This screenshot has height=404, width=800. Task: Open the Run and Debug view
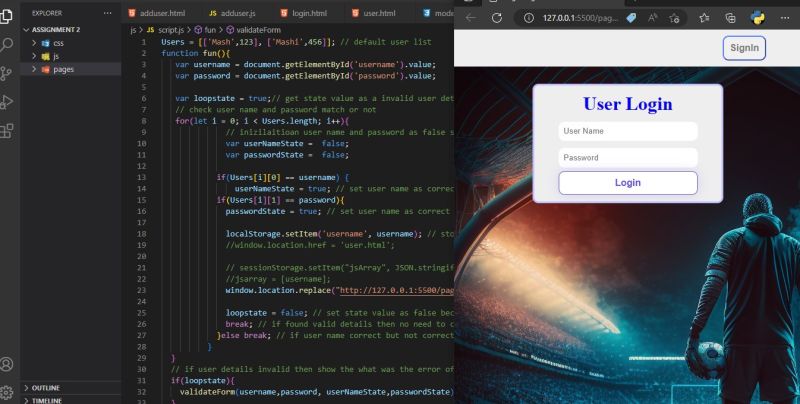coord(7,102)
